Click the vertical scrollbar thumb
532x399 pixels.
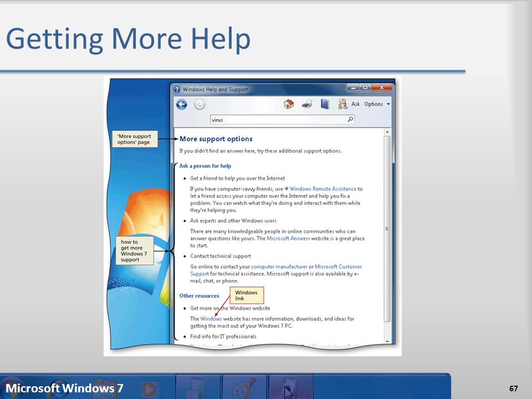[387, 229]
